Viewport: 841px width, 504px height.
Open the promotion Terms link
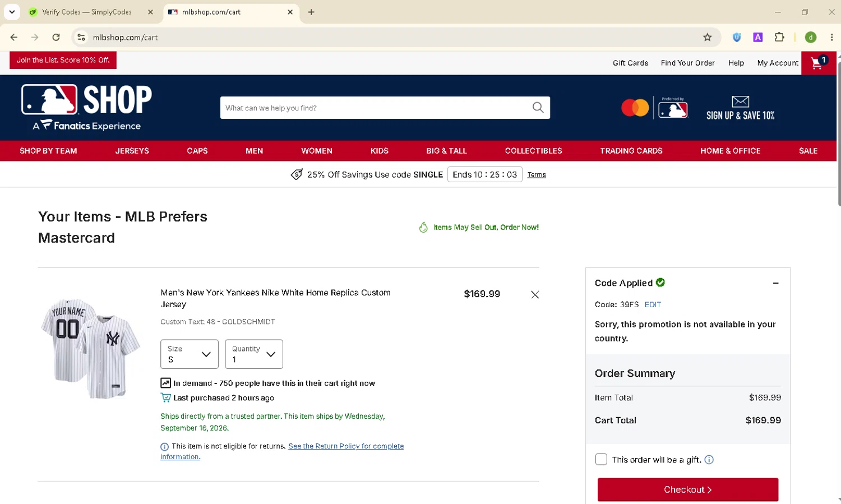[537, 175]
